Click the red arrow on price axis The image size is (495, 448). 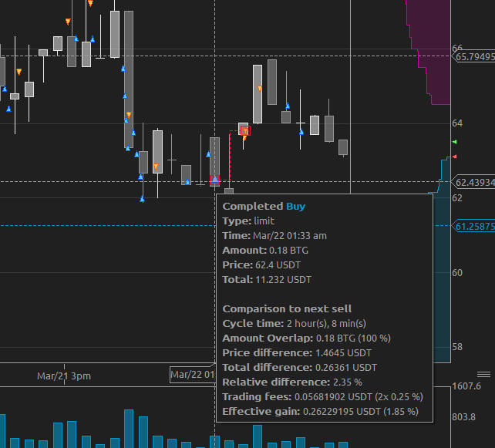pos(454,155)
